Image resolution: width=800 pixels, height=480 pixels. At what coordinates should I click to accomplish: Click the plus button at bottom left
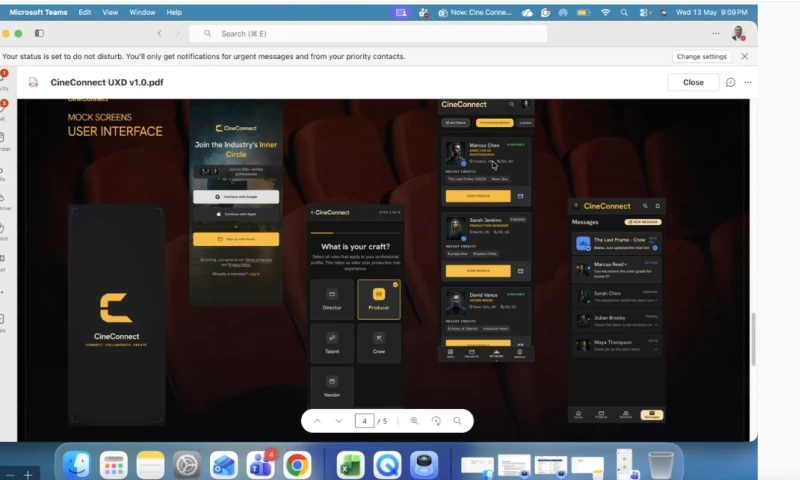pos(28,474)
